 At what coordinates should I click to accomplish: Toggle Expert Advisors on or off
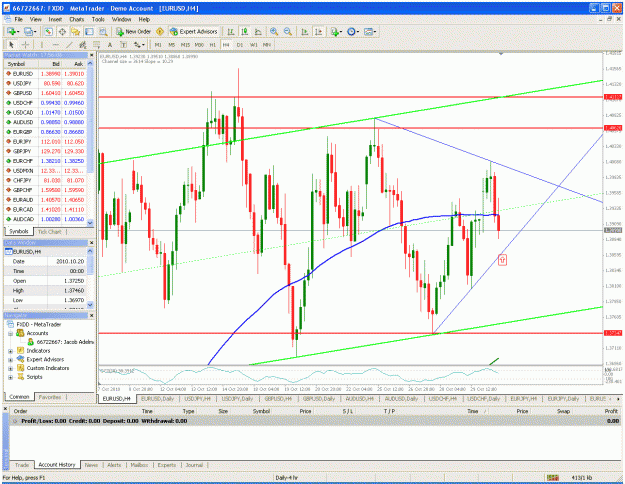pyautogui.click(x=194, y=31)
